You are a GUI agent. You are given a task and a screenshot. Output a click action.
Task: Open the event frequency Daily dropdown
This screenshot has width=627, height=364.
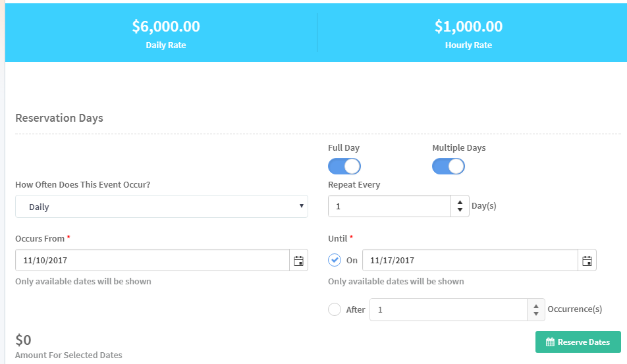click(x=161, y=207)
